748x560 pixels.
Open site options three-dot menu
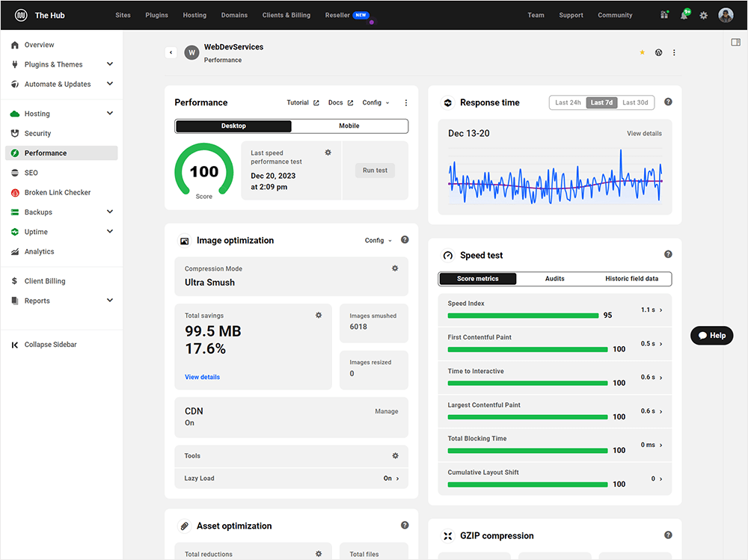pos(674,52)
